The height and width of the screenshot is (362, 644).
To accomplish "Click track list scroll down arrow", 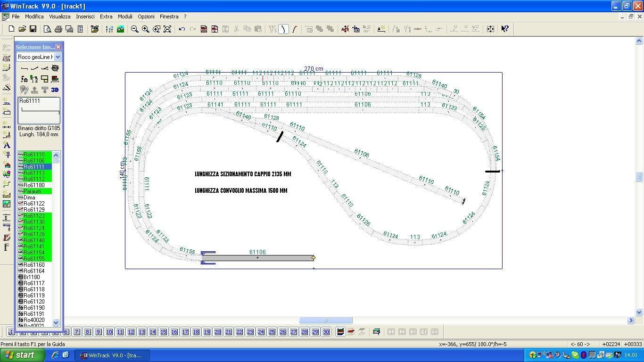I will tap(56, 323).
